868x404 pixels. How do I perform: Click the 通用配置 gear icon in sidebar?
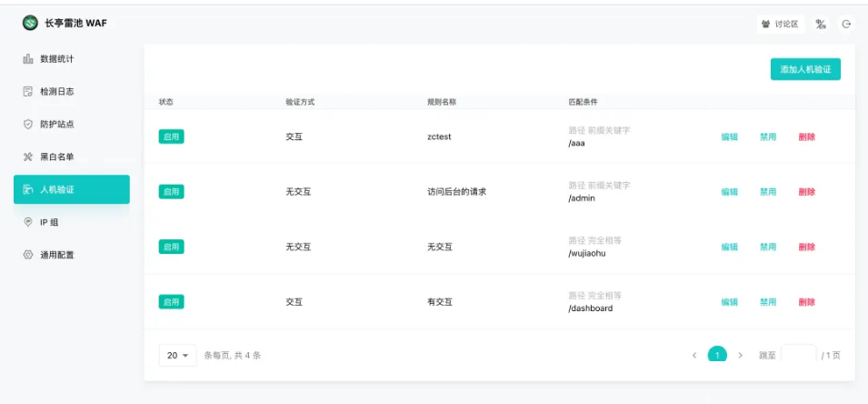tap(27, 255)
